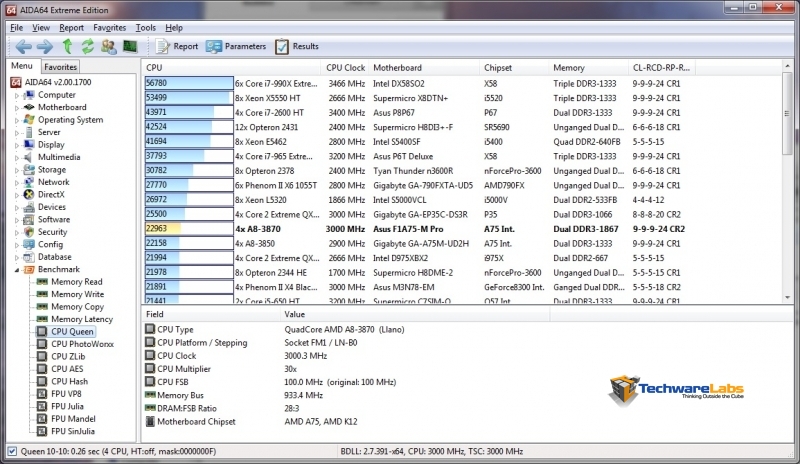
Task: Open the Memory Read benchmark
Action: point(77,282)
